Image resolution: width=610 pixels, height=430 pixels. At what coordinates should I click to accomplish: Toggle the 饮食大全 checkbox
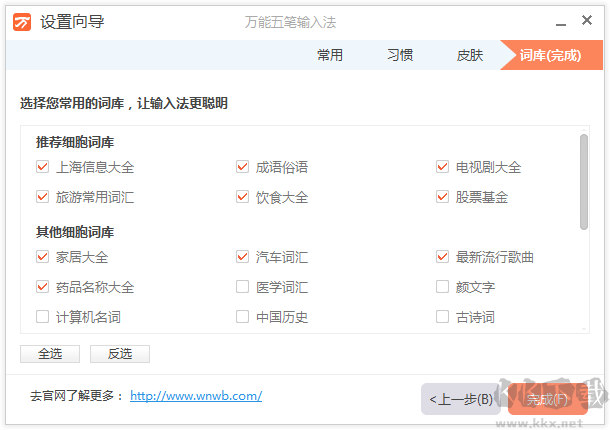[x=242, y=197]
